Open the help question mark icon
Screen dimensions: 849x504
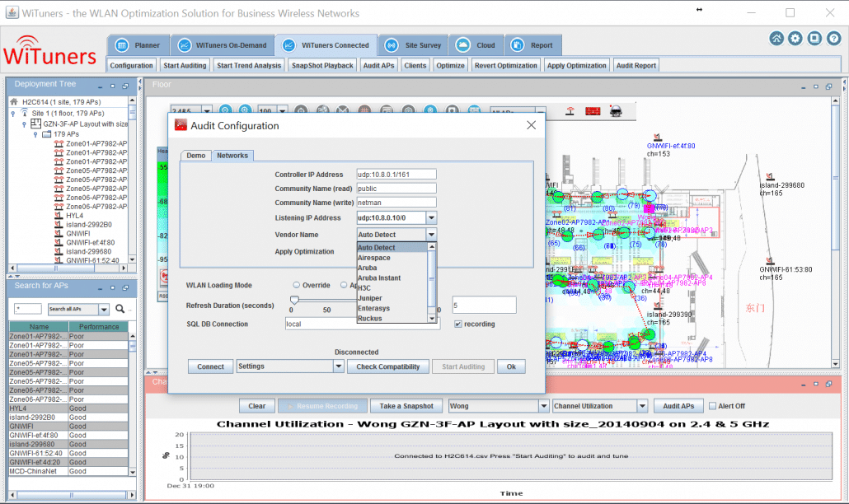[x=833, y=39]
